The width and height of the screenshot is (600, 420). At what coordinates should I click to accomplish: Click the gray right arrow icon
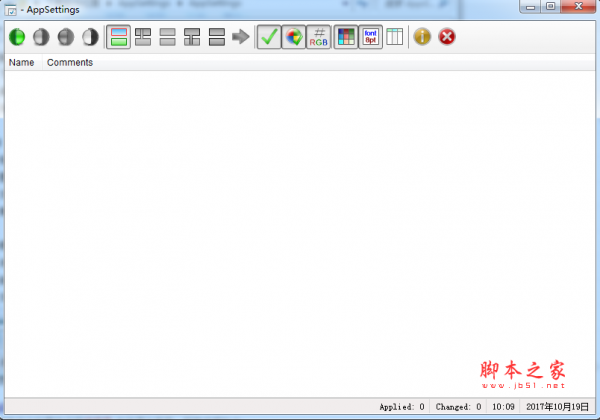(x=241, y=37)
